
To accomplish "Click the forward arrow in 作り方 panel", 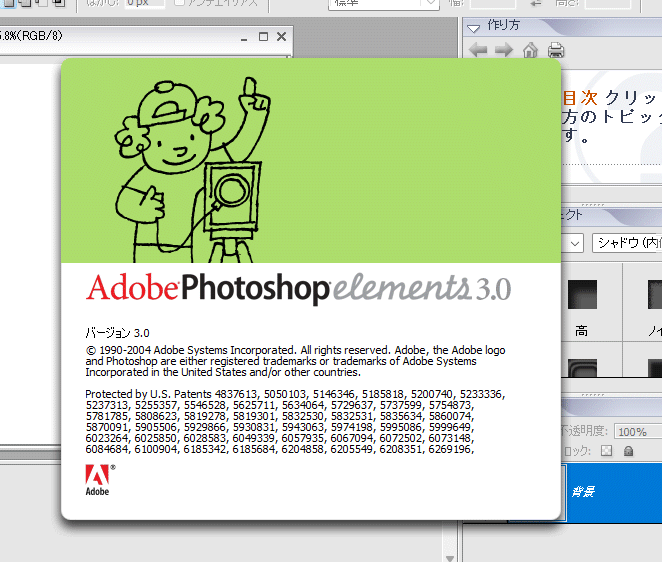I will pyautogui.click(x=504, y=50).
